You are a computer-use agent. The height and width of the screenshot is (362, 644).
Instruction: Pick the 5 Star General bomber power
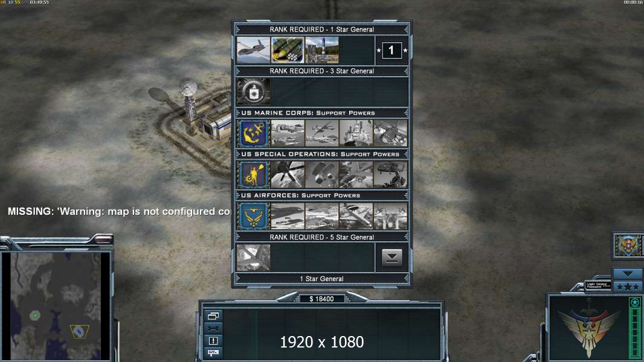pos(253,258)
